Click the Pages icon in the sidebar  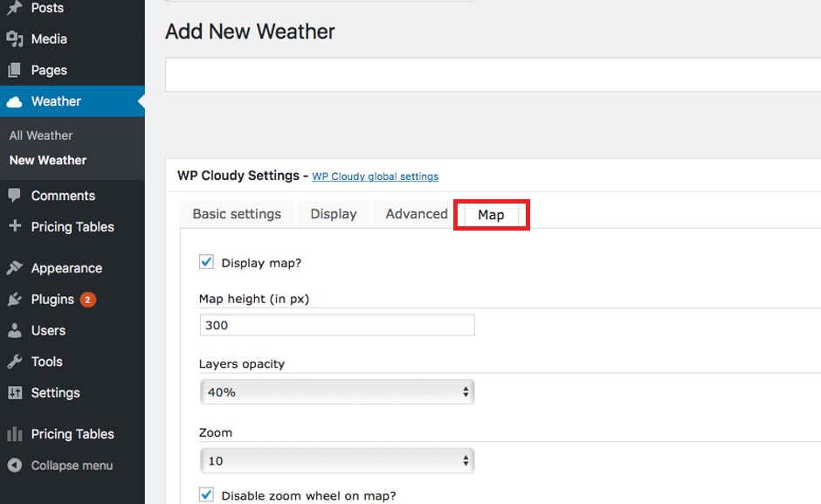[x=15, y=70]
